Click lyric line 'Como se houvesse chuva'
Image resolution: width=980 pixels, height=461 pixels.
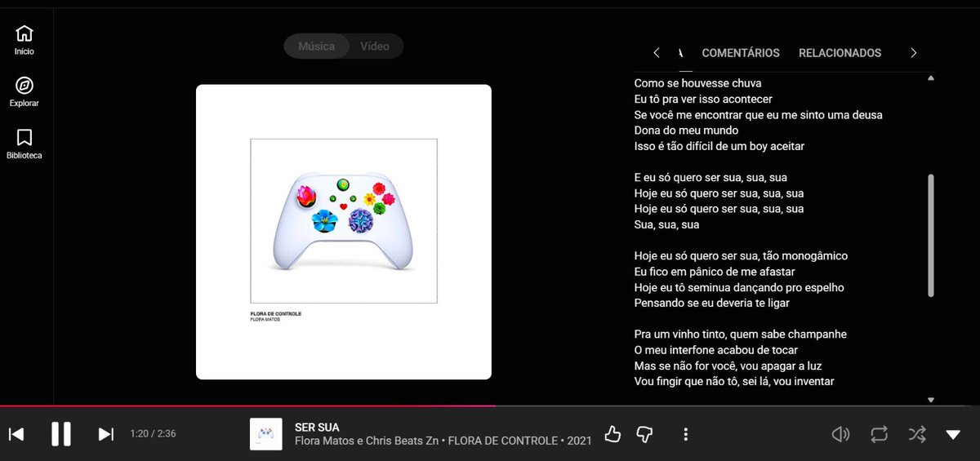pyautogui.click(x=697, y=83)
